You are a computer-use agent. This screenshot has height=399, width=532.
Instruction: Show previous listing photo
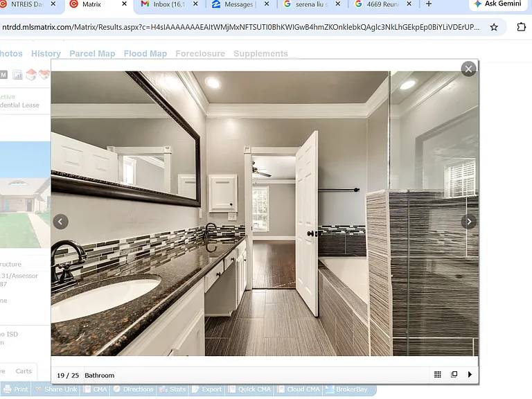pos(61,222)
